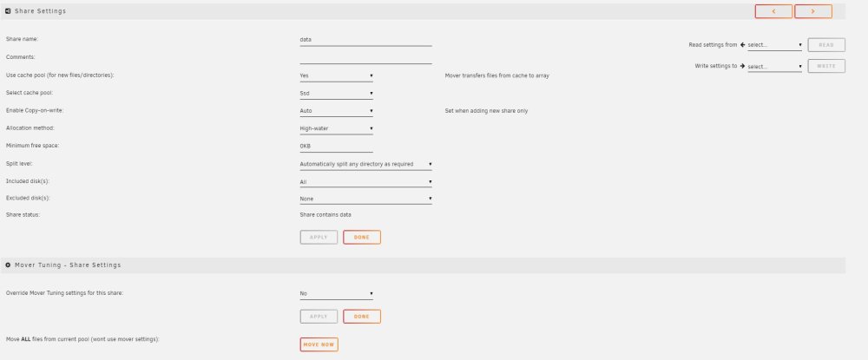Go to previous share with left arrow
This screenshot has width=868, height=360.
(x=773, y=11)
